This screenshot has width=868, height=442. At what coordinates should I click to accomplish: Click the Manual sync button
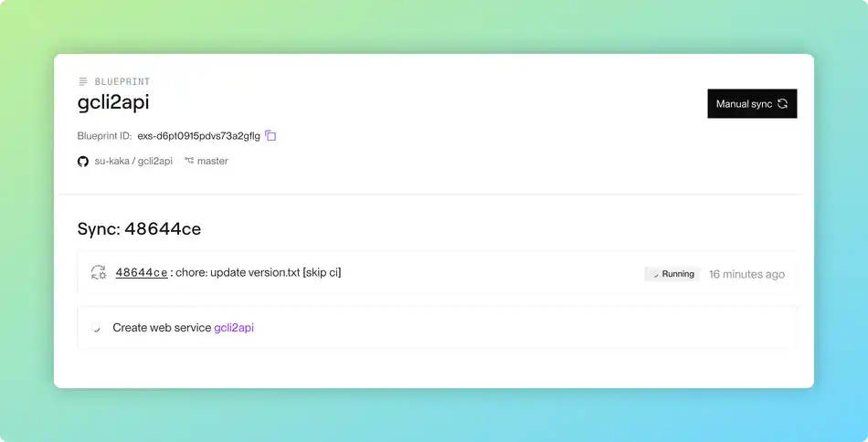tap(752, 103)
